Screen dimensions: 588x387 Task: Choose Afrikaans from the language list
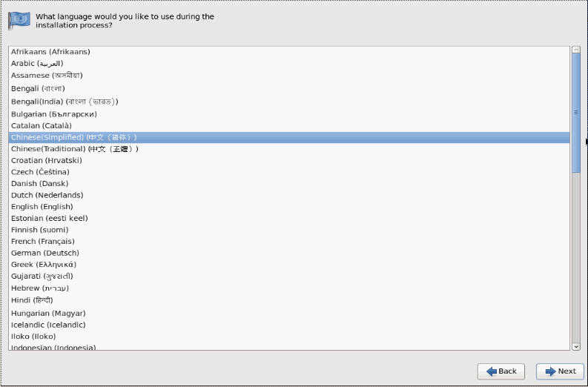(x=50, y=52)
